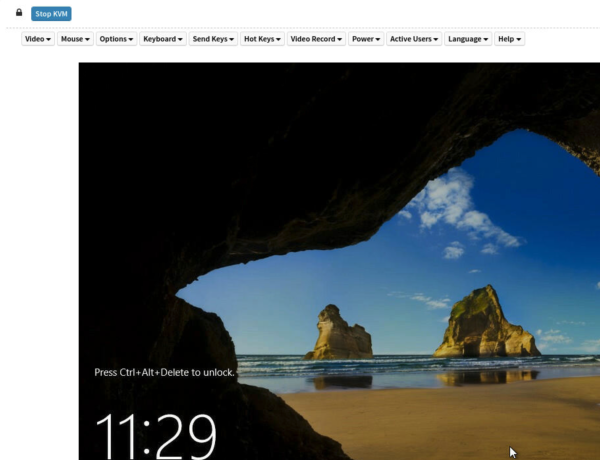
Task: Click the "Press Ctrl+Alt+Delete to unlock" text
Action: pyautogui.click(x=164, y=372)
